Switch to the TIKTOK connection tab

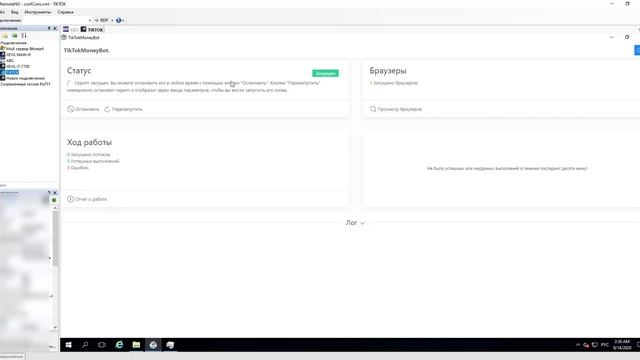click(92, 29)
